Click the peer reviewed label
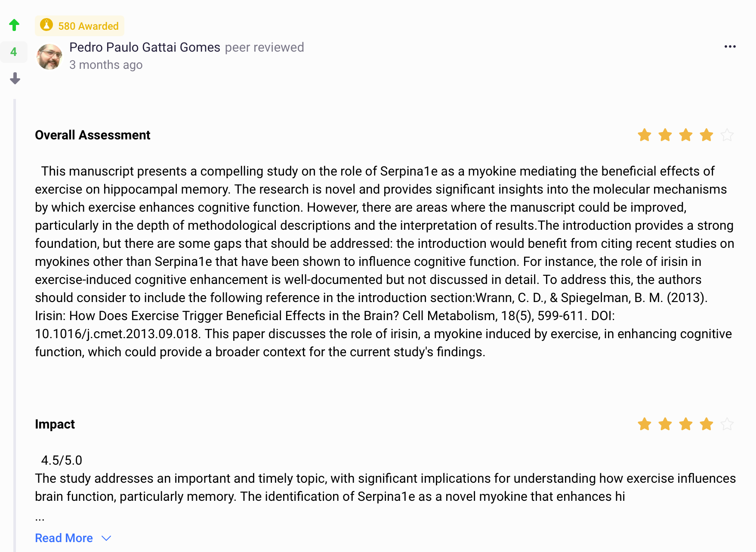The width and height of the screenshot is (756, 552). (x=264, y=47)
